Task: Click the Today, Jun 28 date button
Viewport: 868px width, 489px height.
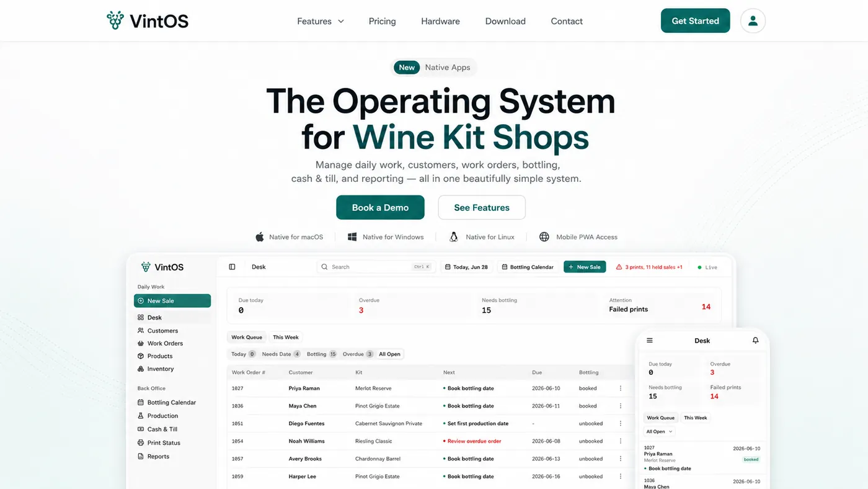Action: click(467, 267)
